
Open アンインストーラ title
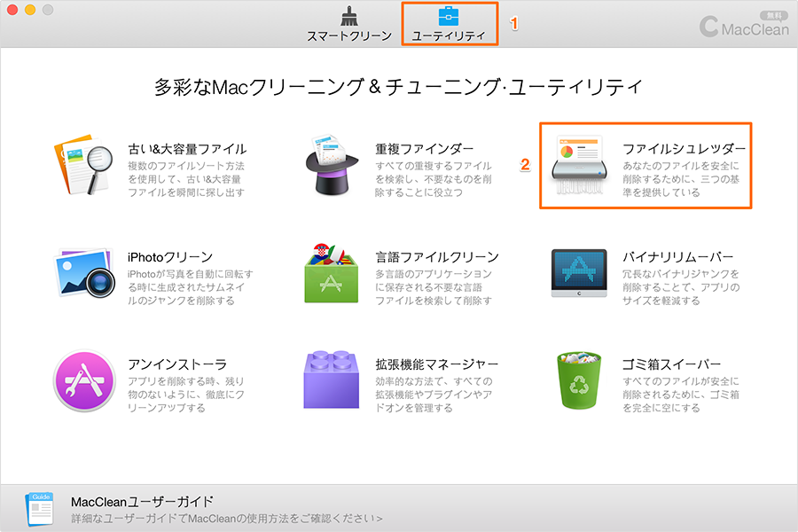point(177,364)
